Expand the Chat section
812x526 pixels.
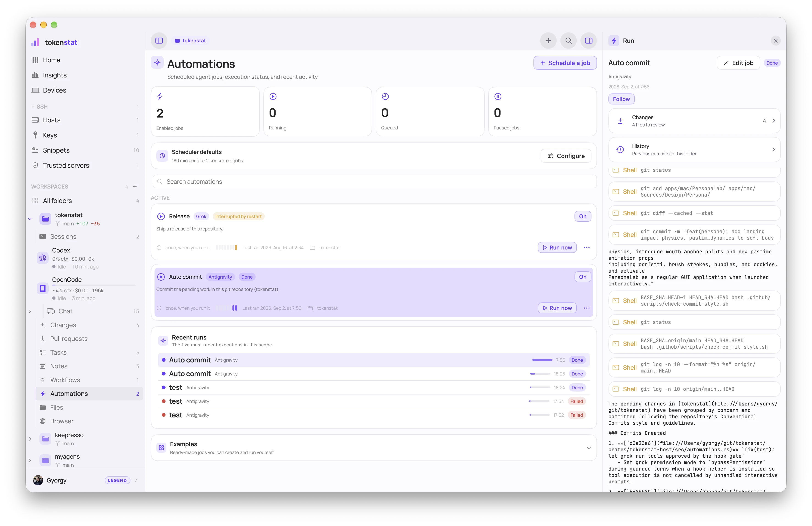pos(30,311)
